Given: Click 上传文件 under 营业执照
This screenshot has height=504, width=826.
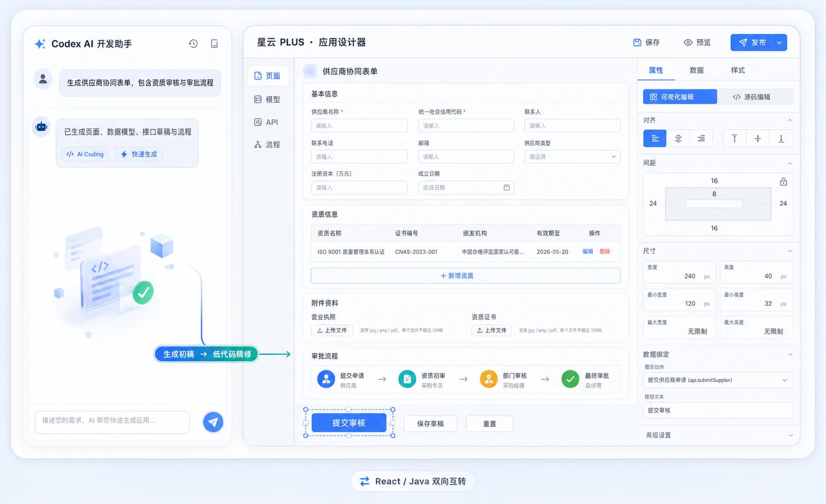Looking at the screenshot, I should click(x=332, y=330).
